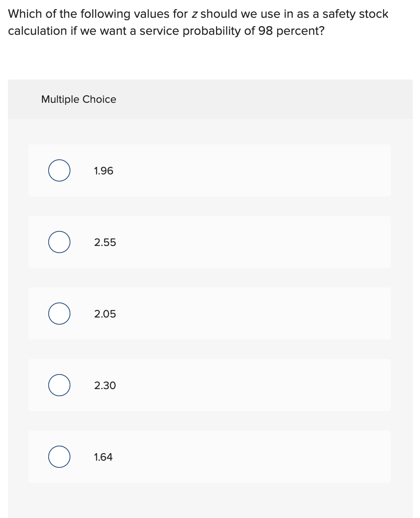Choose answer option 1.96

point(210,170)
